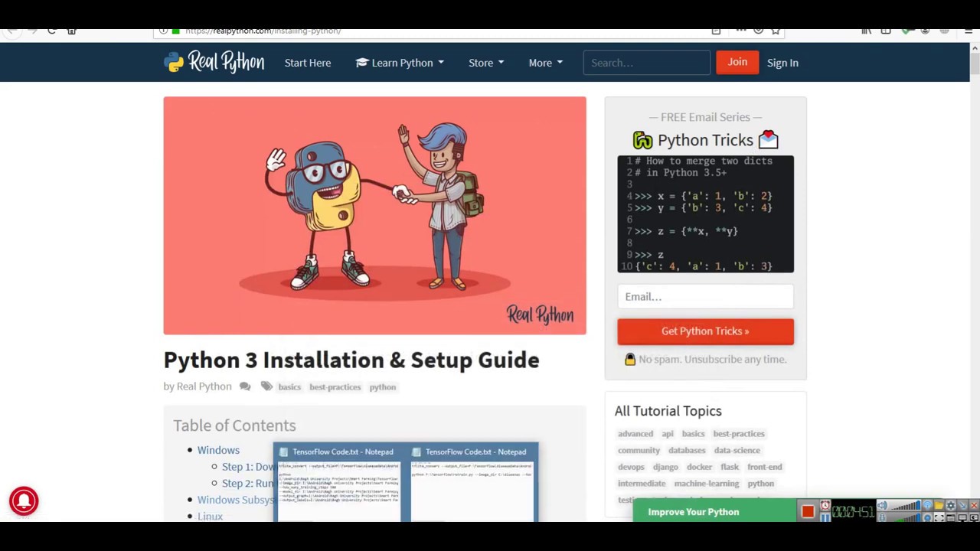Screen dimensions: 980x551
Task: Click the graduation cap icon beside Learn Python
Action: coord(361,63)
